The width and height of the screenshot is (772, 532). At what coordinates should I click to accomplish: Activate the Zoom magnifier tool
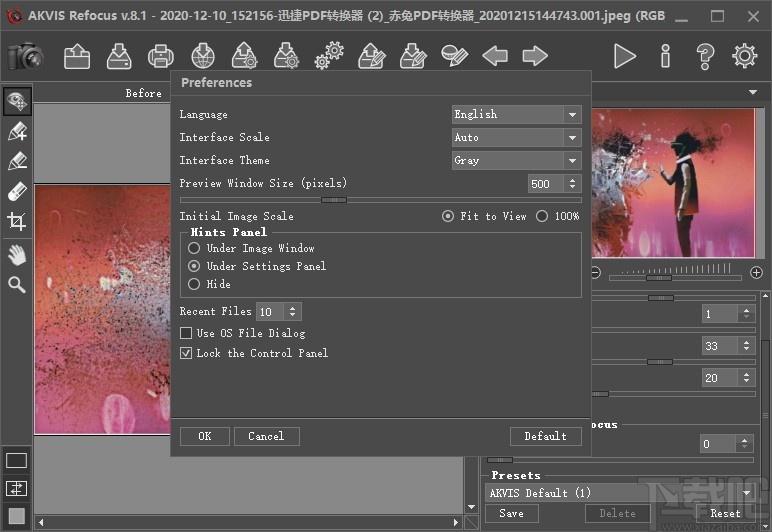(x=16, y=285)
